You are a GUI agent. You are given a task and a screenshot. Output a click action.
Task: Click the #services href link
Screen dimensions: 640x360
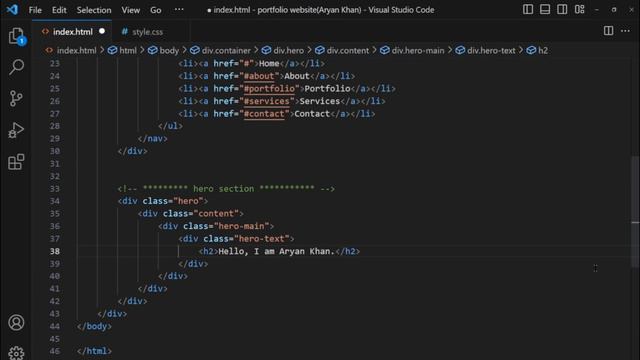(267, 101)
